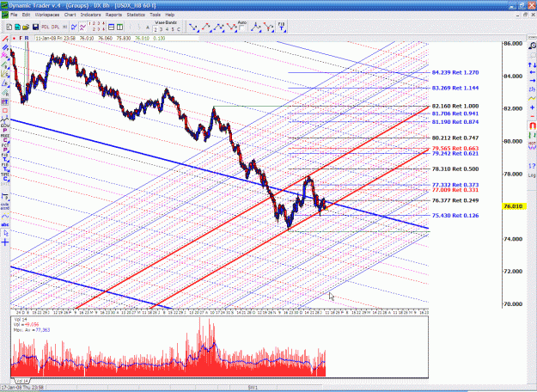Screen dimensions: 537x392
Task: Click the up-down arrows scale icon
Action: coord(532,64)
